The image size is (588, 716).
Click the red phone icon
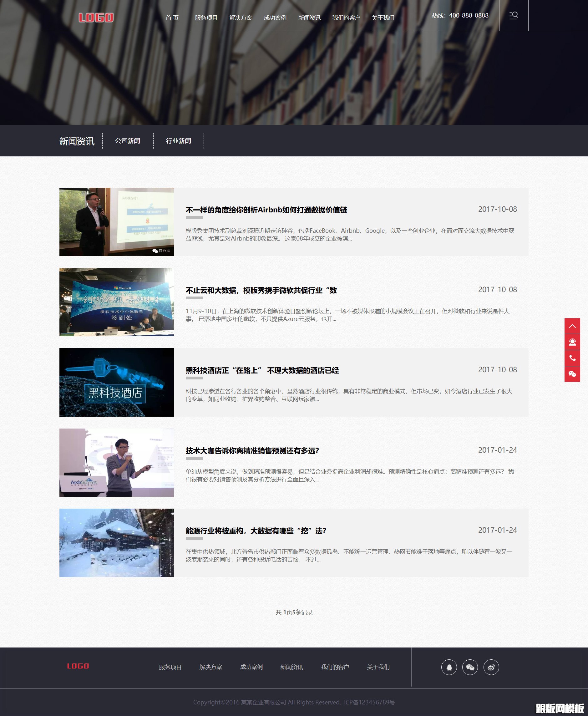(x=572, y=358)
